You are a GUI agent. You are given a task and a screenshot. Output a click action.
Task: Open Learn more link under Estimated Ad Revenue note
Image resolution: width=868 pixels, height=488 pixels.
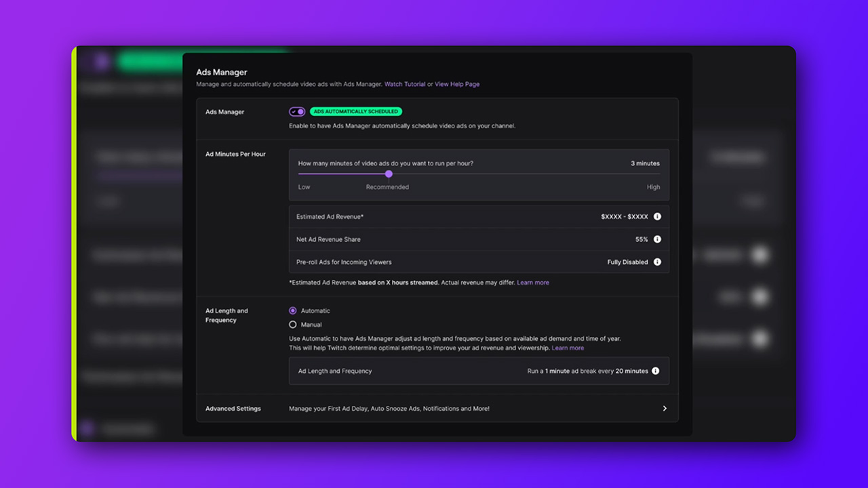click(x=533, y=283)
